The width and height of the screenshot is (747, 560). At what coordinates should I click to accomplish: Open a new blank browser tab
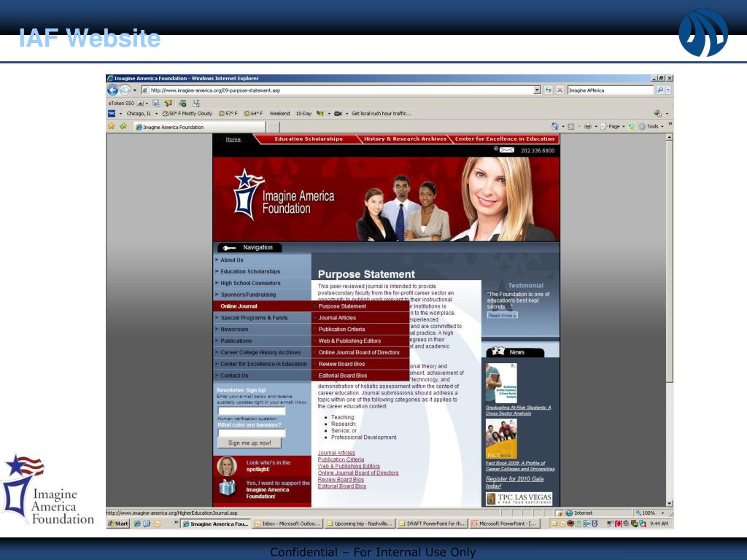coord(273,127)
